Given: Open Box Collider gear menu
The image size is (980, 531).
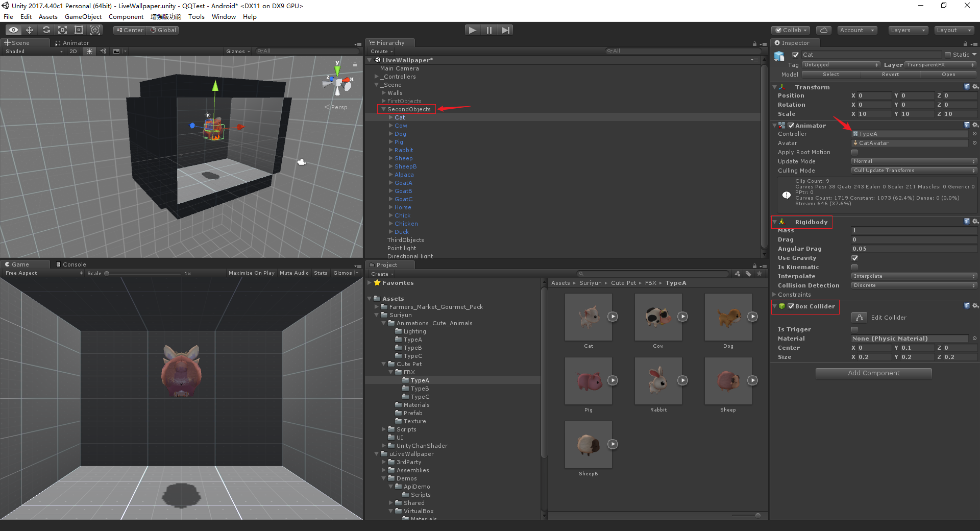Looking at the screenshot, I should [x=975, y=306].
